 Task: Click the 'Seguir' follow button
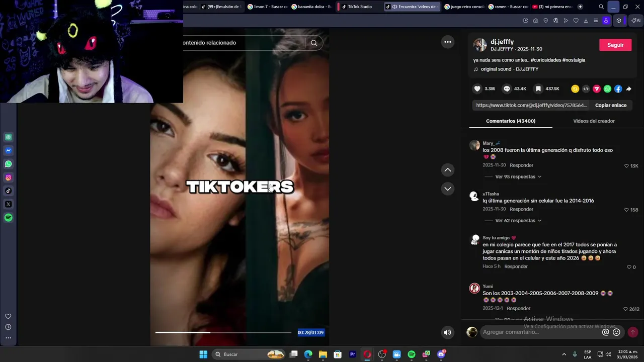click(x=615, y=45)
